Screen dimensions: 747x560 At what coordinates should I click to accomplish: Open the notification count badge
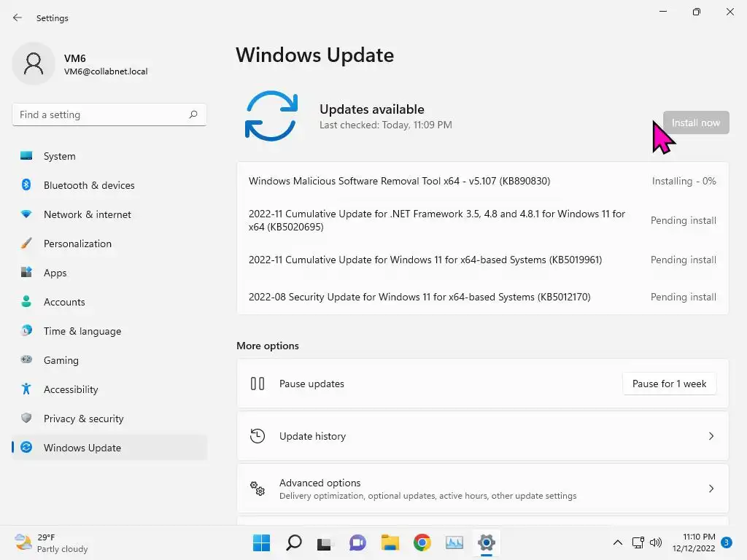point(727,542)
